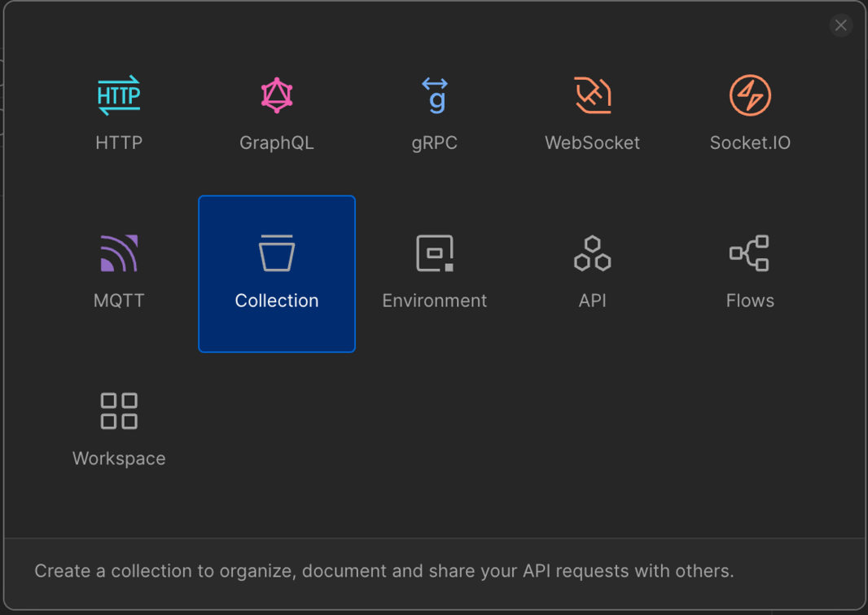Select the "GraphQL" label
The image size is (868, 615).
click(277, 143)
